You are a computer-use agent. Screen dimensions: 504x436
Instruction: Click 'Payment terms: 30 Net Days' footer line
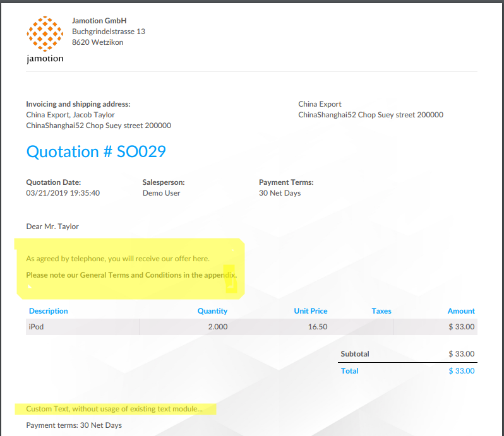point(74,425)
